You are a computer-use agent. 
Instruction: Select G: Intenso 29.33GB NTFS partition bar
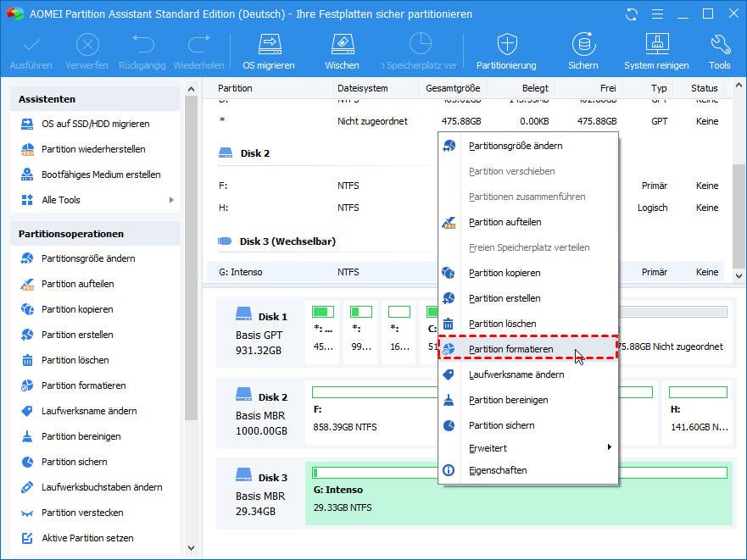(519, 493)
